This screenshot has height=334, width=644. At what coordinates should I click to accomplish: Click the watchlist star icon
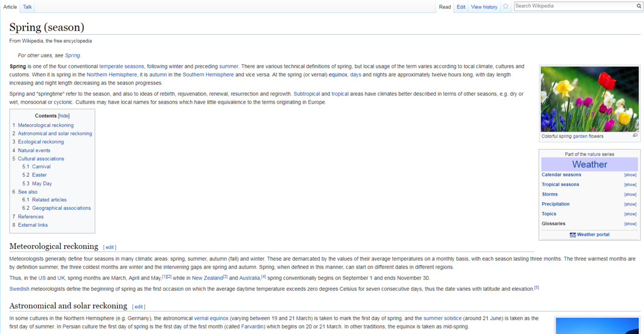(506, 7)
